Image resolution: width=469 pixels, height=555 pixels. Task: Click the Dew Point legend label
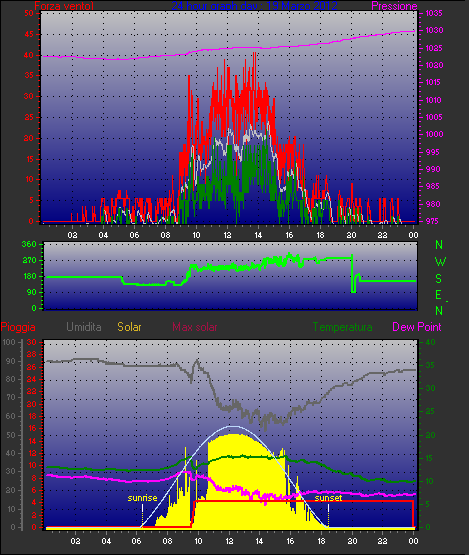[417, 327]
